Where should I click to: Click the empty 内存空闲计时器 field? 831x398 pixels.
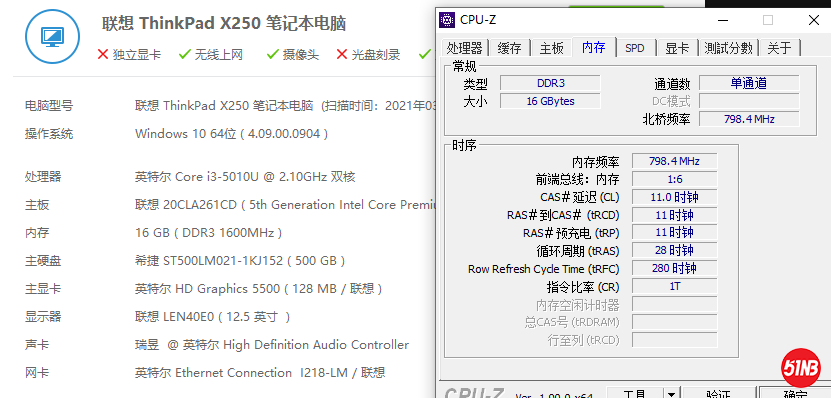click(x=674, y=304)
